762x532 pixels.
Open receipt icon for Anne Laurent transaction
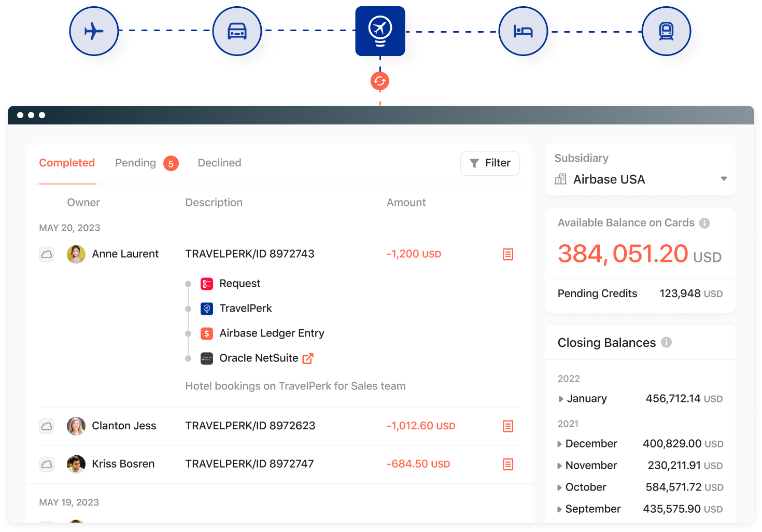click(508, 254)
